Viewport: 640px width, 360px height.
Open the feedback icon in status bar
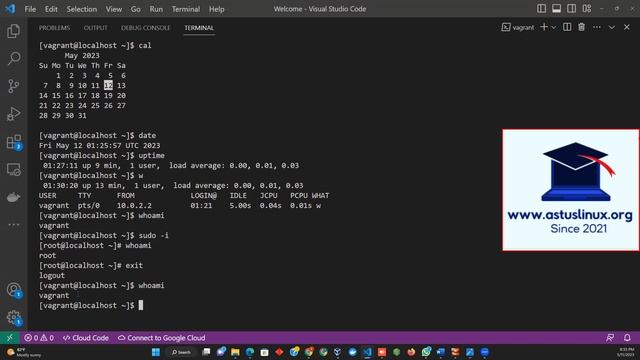pos(610,338)
